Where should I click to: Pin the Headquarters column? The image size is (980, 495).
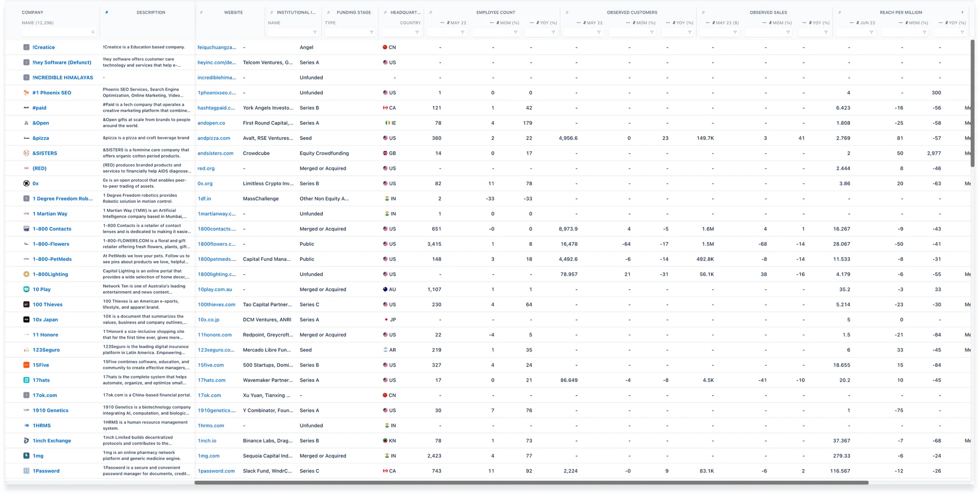(385, 12)
